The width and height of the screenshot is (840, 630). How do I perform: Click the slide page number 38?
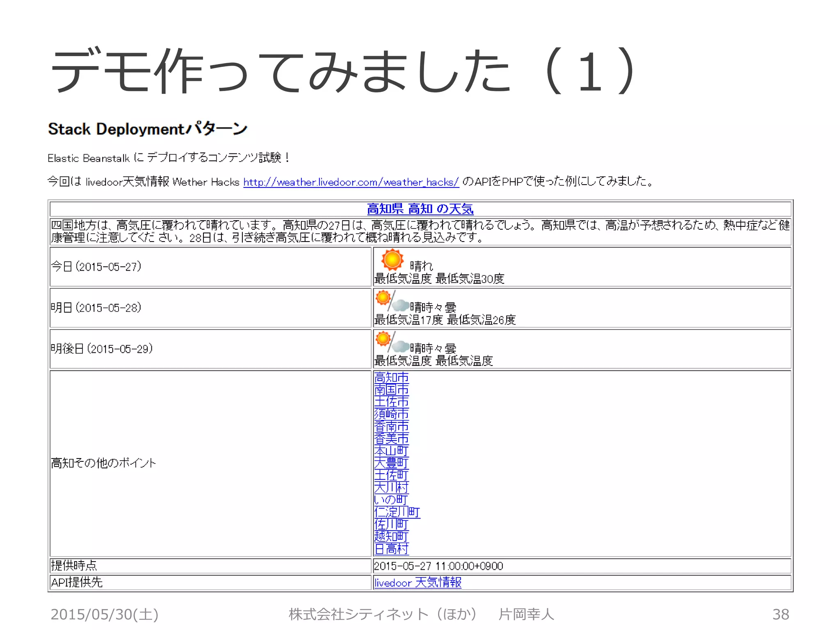click(x=781, y=614)
